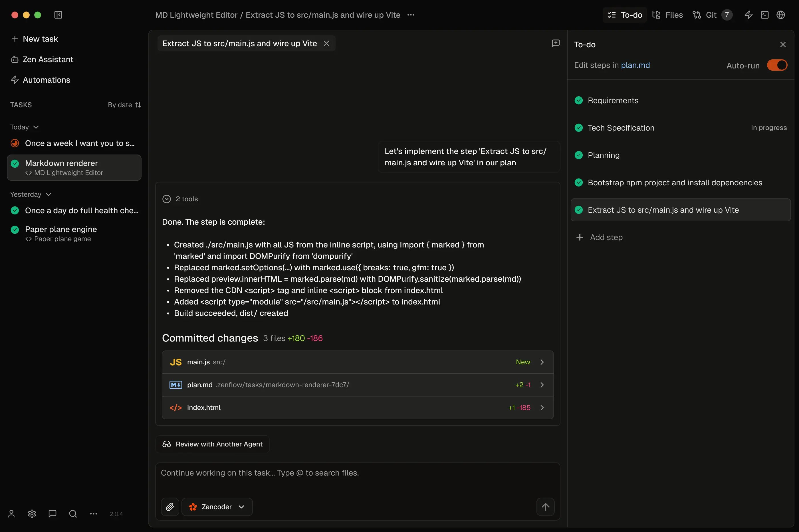Click the Tech Specification step checkmark
This screenshot has height=532, width=799.
[578, 128]
